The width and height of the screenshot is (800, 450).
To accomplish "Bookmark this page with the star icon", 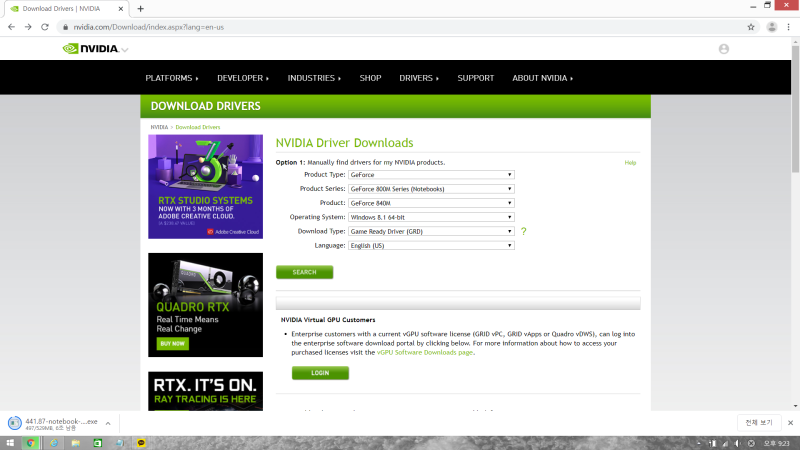I will [751, 27].
